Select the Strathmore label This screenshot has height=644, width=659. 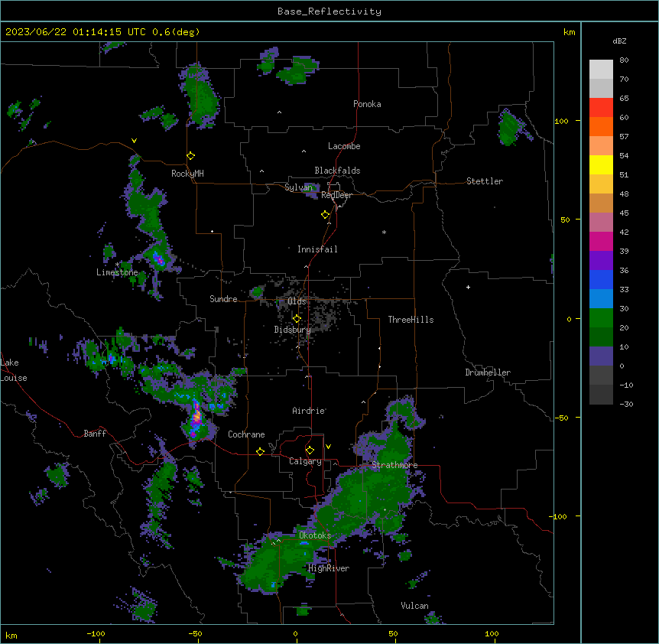click(394, 465)
